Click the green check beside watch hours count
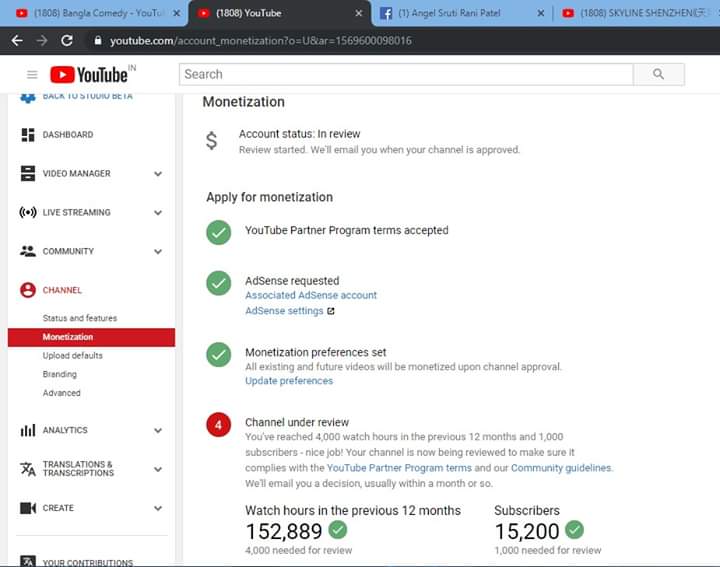 (x=338, y=530)
